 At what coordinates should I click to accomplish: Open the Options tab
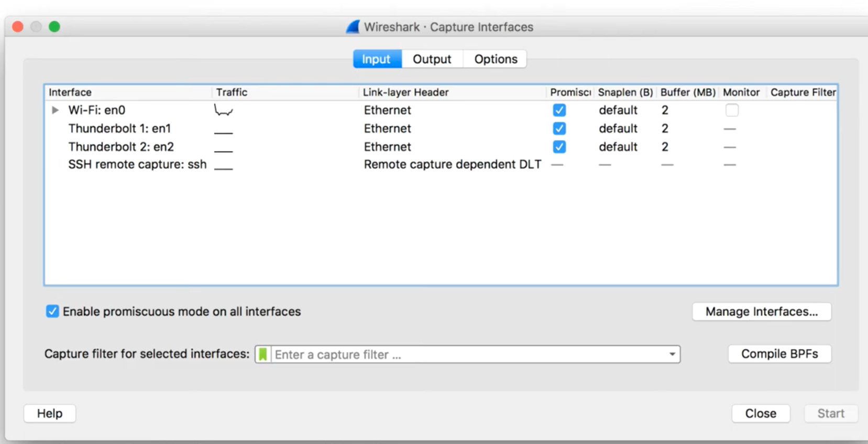(496, 59)
